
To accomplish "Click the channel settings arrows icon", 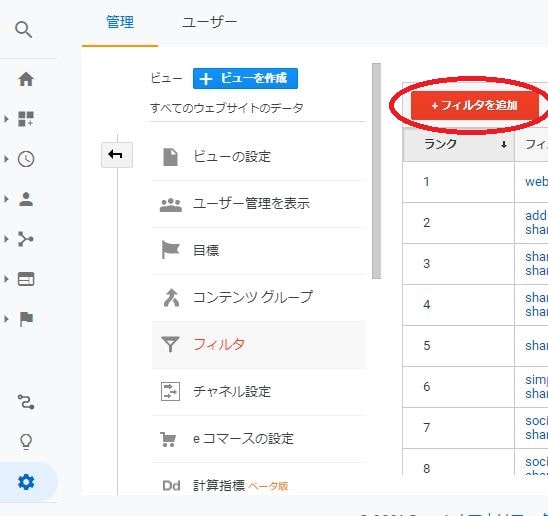I will 170,391.
